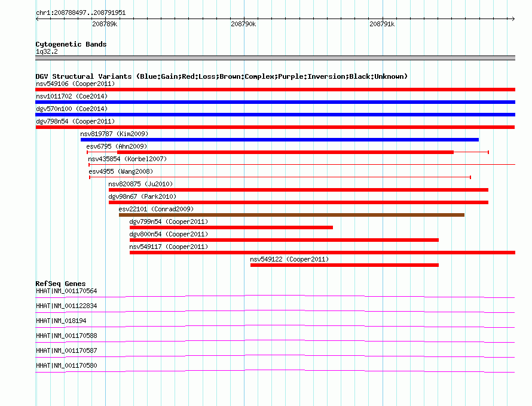532x406 pixels.
Task: Click nsv549122 (Cooper2011) label
Action: [x=289, y=259]
